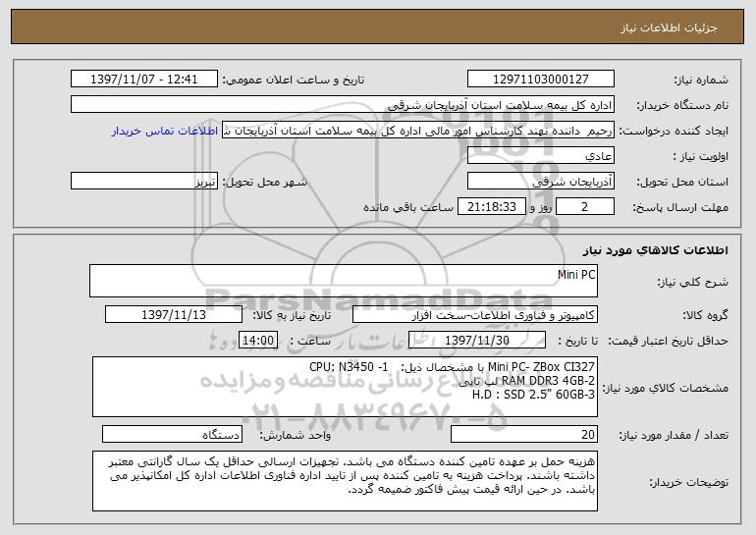The image size is (756, 535).
Task: Click label شماره نیاز
Action: click(x=701, y=80)
